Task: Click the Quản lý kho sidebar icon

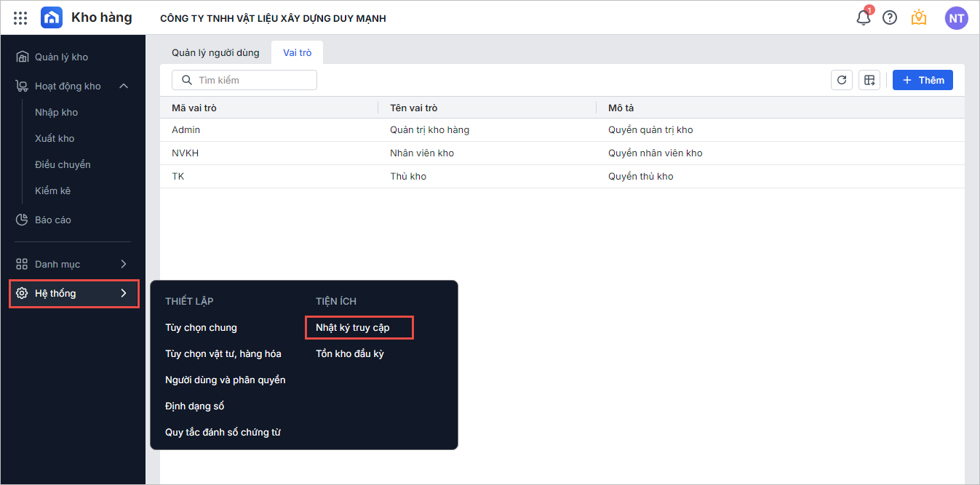Action: (x=22, y=57)
